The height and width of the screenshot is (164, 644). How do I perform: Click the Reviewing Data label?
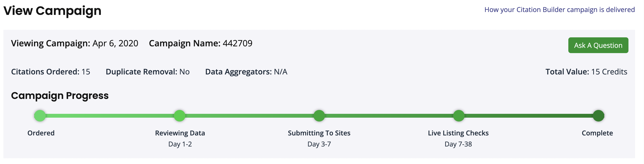(x=180, y=133)
